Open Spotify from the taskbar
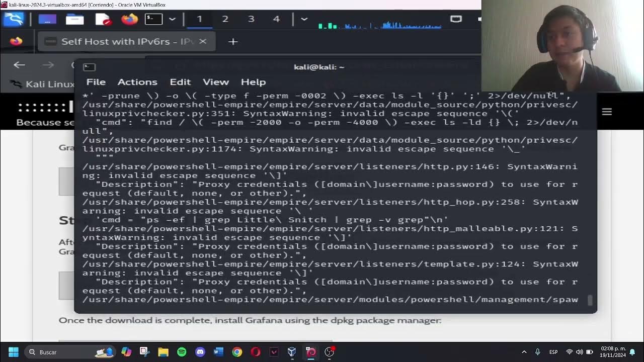 point(182,352)
